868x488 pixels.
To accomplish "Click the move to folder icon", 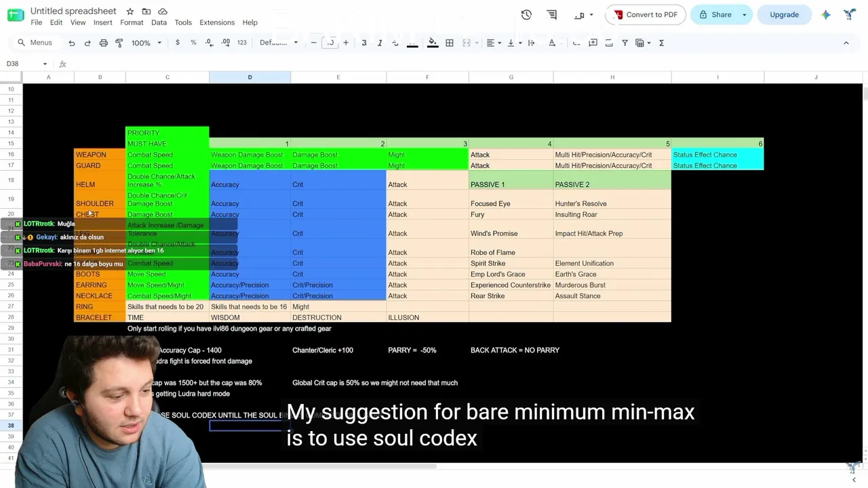I will (146, 12).
